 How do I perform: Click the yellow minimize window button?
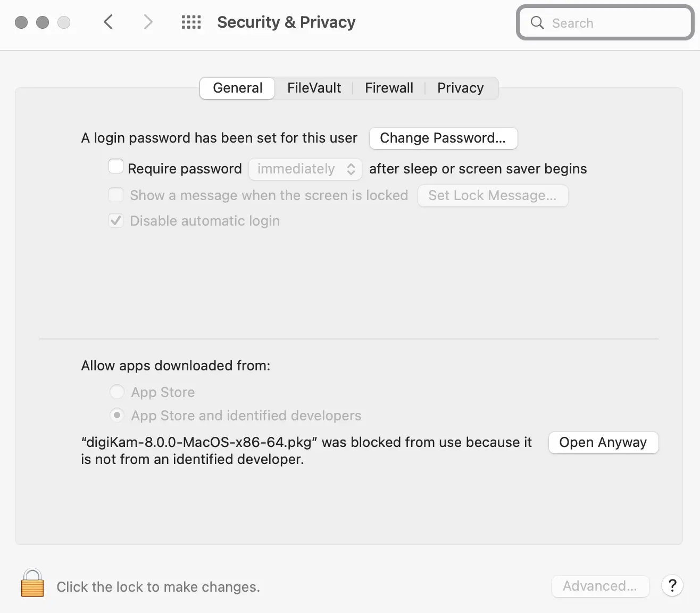click(x=43, y=22)
